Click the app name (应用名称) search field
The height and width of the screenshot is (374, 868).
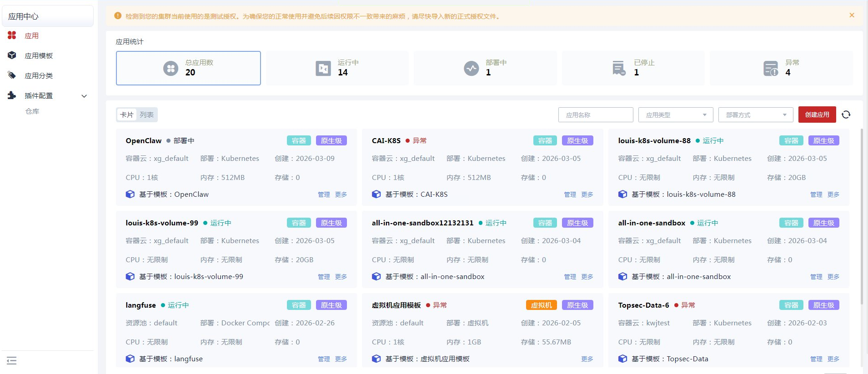pyautogui.click(x=596, y=115)
